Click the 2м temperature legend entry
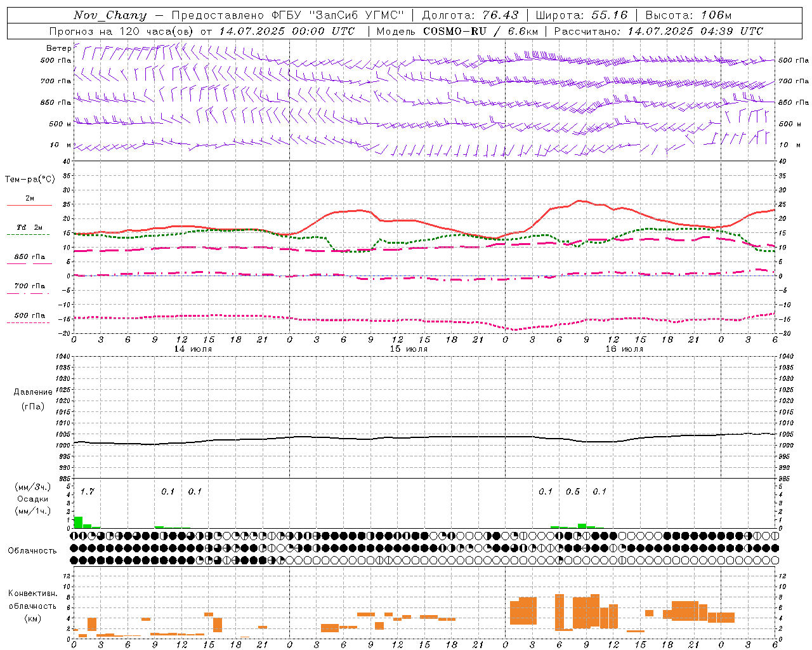Screen dimensions: 812x650 (x=30, y=198)
